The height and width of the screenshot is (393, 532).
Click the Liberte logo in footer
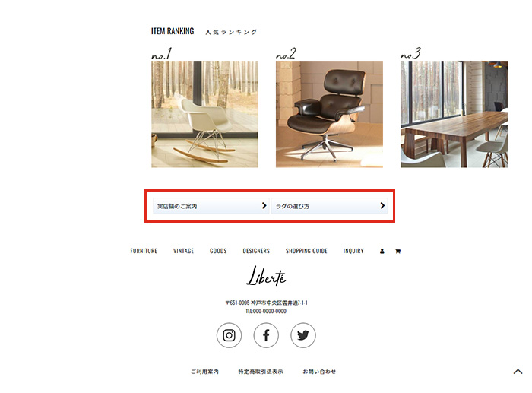pos(266,275)
